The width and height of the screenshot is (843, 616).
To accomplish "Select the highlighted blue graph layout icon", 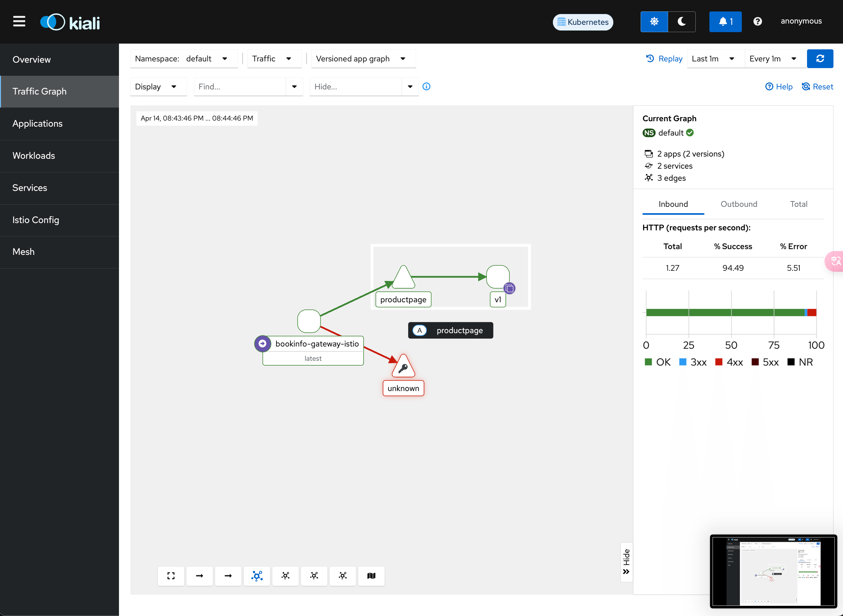I will (x=256, y=576).
